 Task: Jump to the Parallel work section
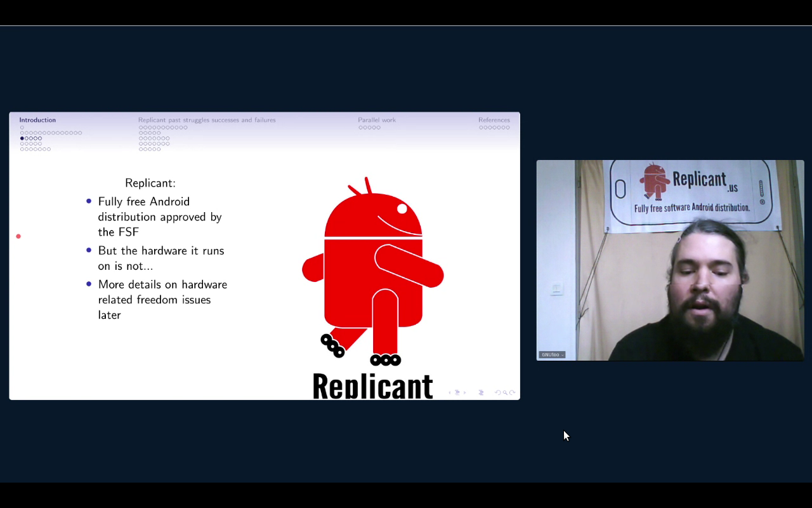pyautogui.click(x=377, y=120)
